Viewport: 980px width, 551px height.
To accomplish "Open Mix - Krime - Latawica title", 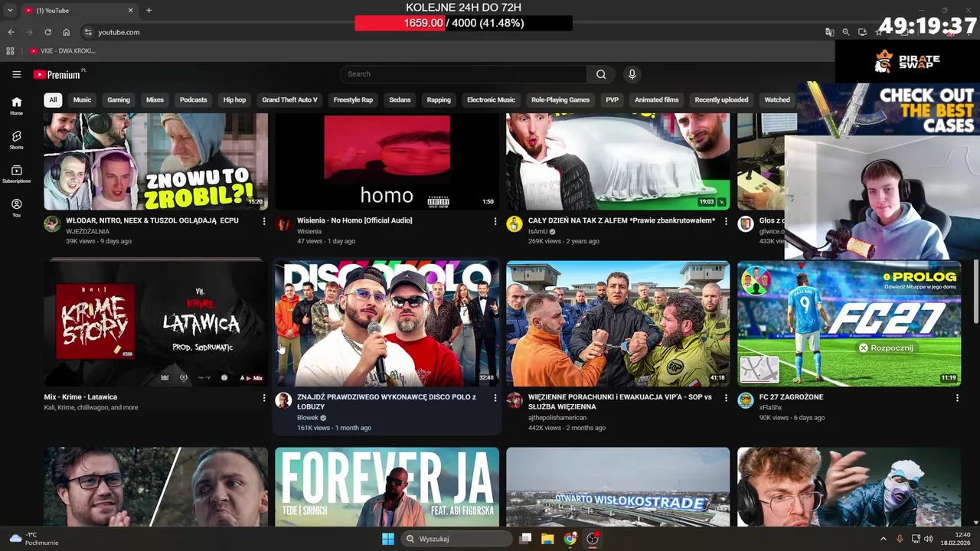I will point(80,397).
